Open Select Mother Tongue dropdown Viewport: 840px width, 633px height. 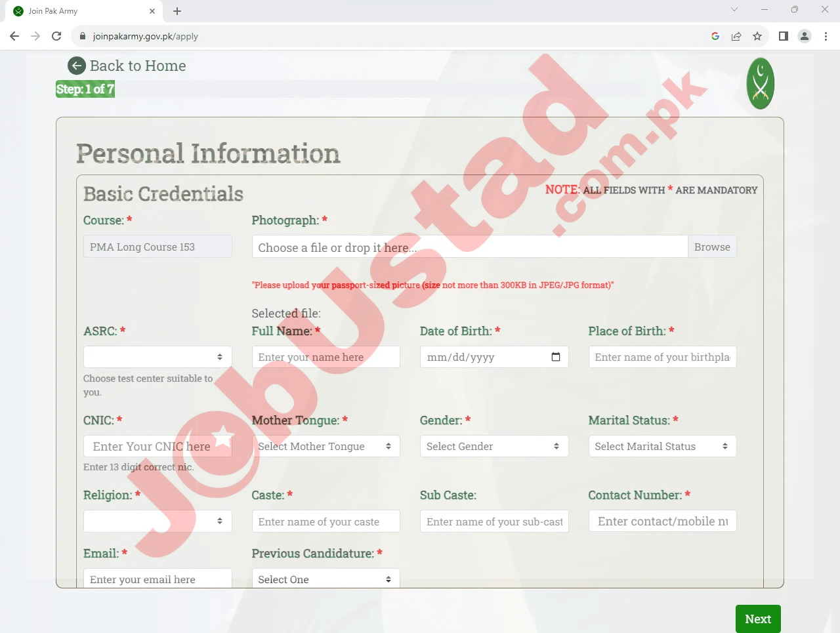pyautogui.click(x=325, y=446)
